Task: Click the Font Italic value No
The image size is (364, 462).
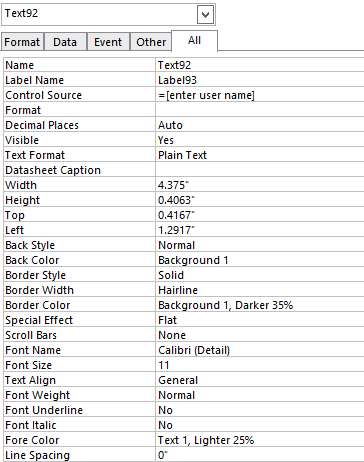Action: point(260,425)
